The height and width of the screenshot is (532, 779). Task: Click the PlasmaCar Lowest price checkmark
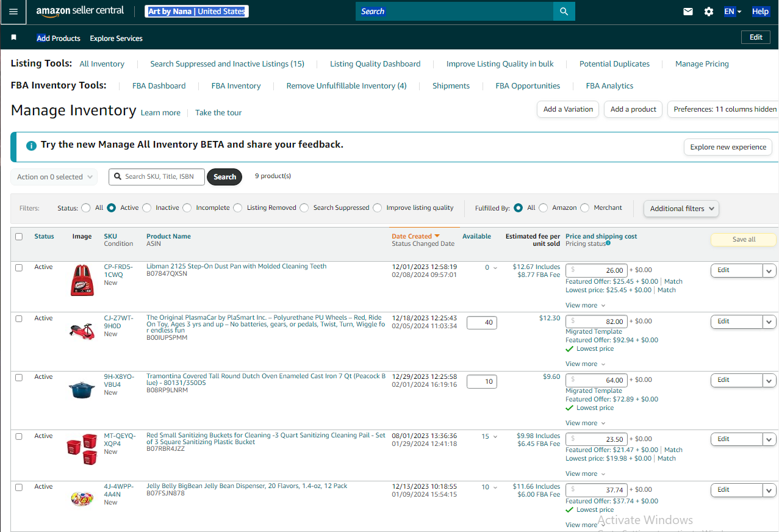tap(569, 349)
